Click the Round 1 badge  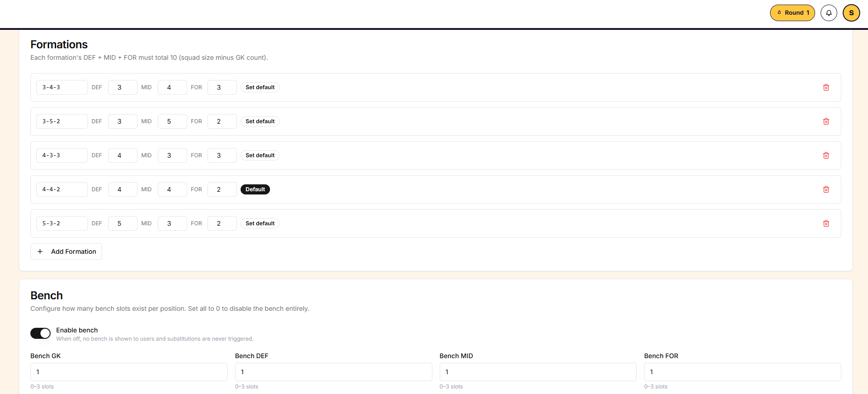[x=792, y=13]
